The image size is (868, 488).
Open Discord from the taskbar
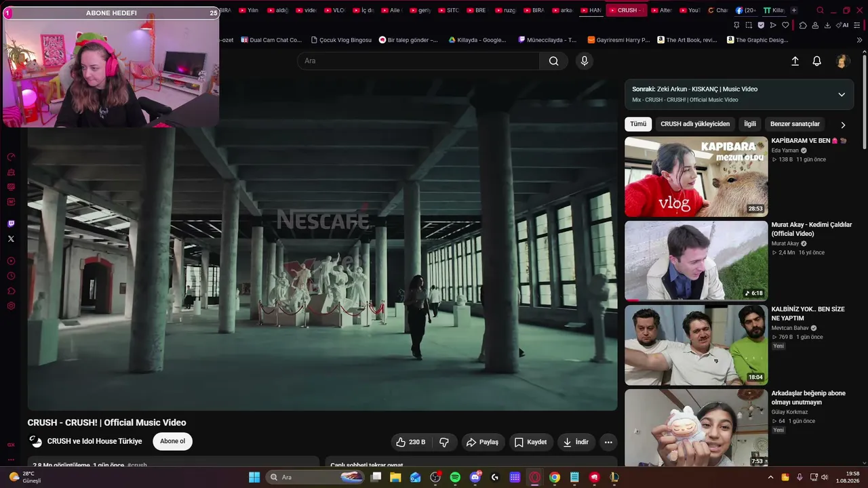point(475,477)
